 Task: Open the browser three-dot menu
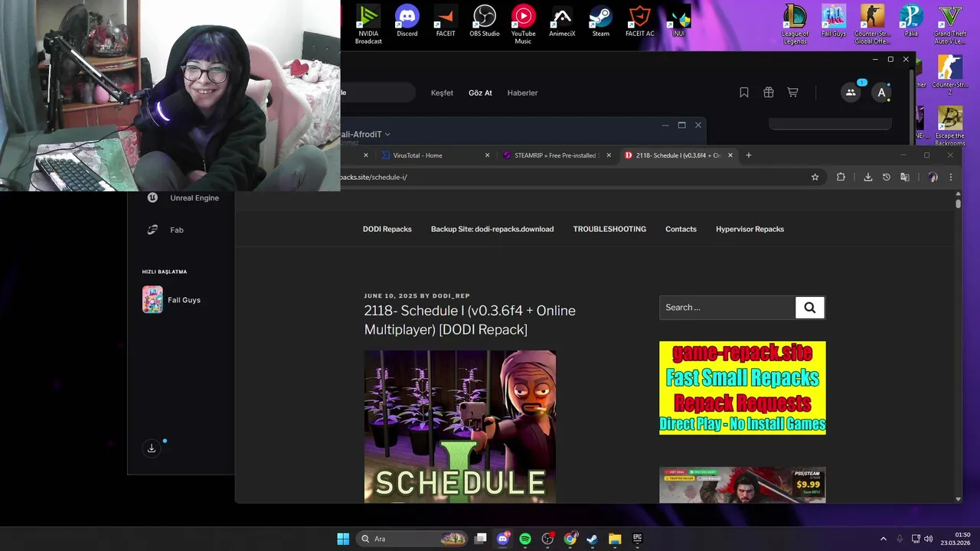click(951, 177)
